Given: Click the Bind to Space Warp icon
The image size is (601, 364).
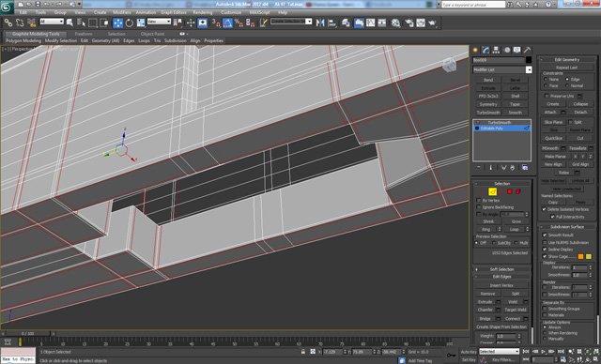Looking at the screenshot, I should [31, 23].
